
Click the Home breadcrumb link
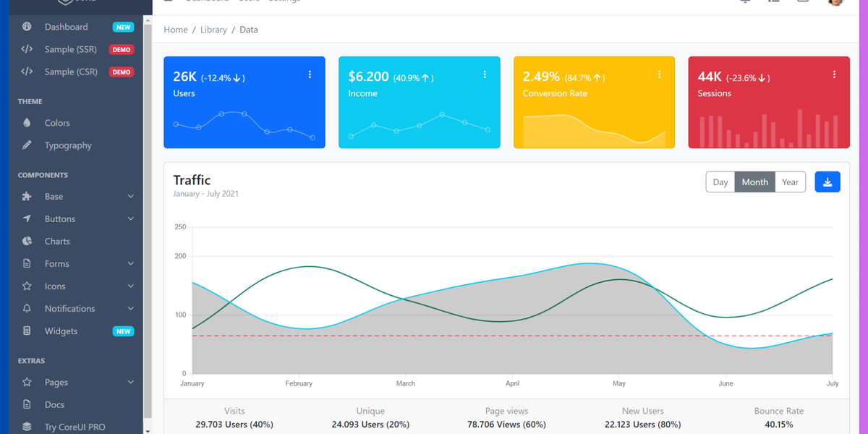tap(176, 29)
